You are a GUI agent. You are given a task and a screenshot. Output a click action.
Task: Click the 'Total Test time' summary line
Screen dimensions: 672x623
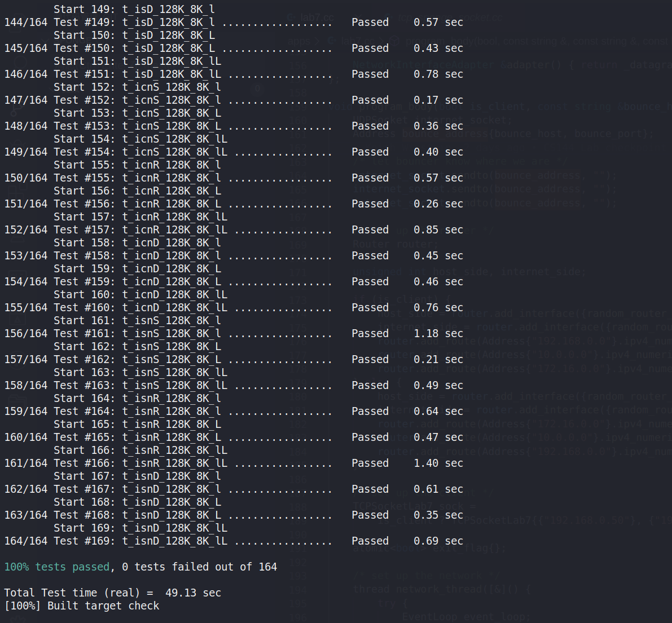112,593
